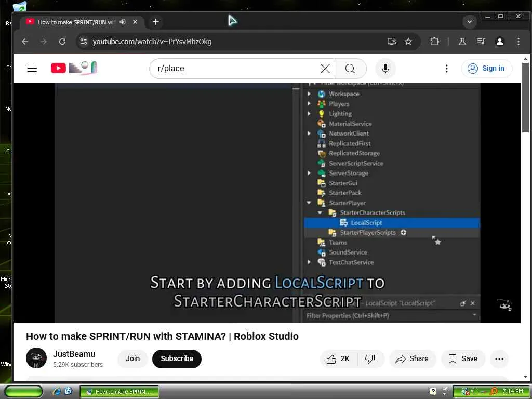The height and width of the screenshot is (399, 532).
Task: Reload the YouTube page
Action: tap(62, 42)
